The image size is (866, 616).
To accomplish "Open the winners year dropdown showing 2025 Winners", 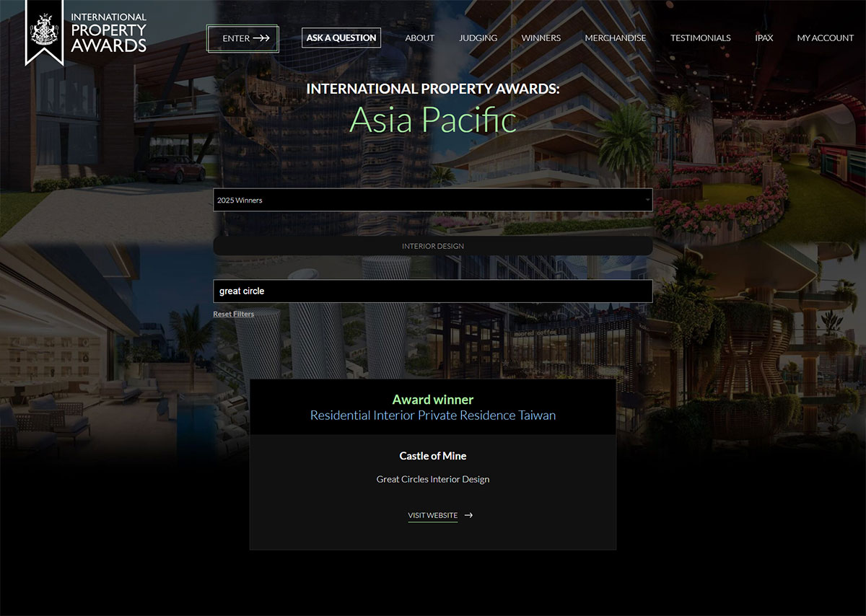I will [x=433, y=200].
